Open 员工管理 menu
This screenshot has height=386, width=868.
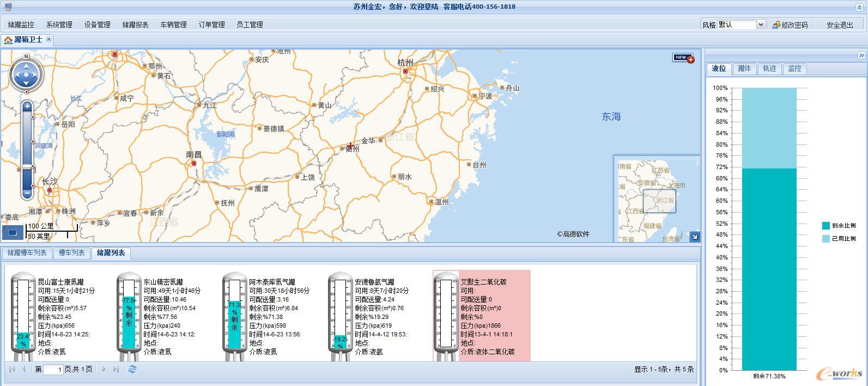pos(250,25)
